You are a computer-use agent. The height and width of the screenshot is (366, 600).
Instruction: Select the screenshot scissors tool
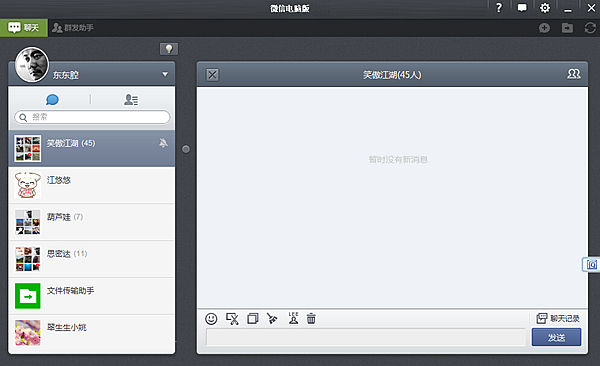pyautogui.click(x=232, y=319)
